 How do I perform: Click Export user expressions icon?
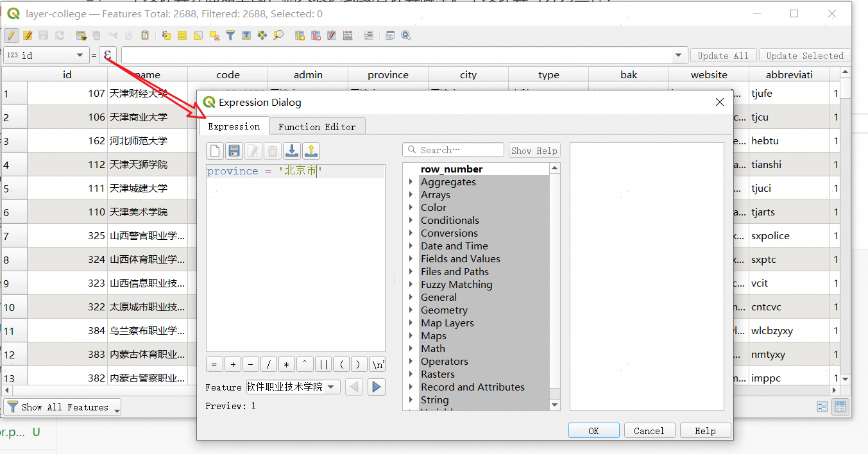point(311,151)
